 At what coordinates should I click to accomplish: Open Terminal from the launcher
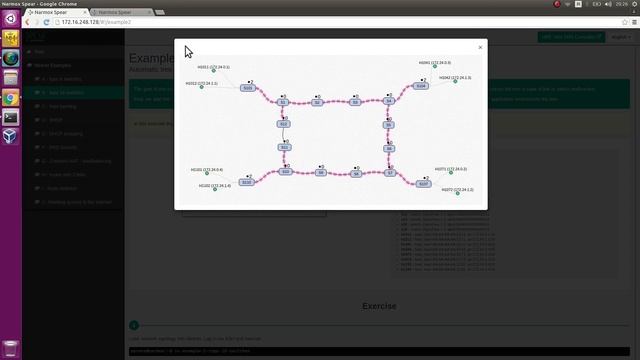coord(11,117)
